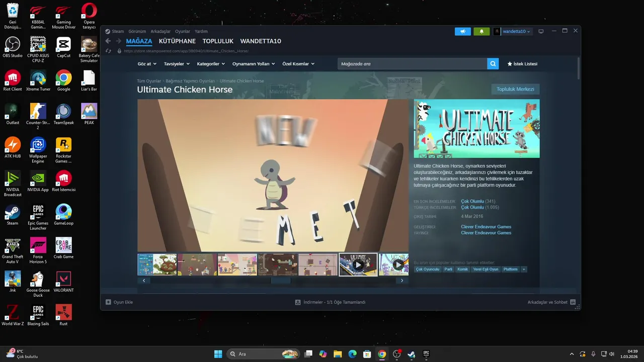The width and height of the screenshot is (644, 362).
Task: Launch VALORANT desktop shortcut
Action: (63, 282)
